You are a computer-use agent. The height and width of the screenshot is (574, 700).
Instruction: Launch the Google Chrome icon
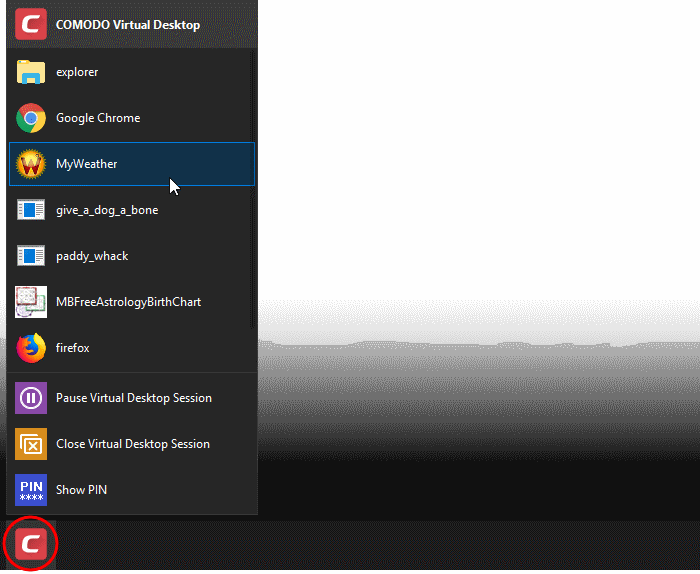(x=31, y=118)
